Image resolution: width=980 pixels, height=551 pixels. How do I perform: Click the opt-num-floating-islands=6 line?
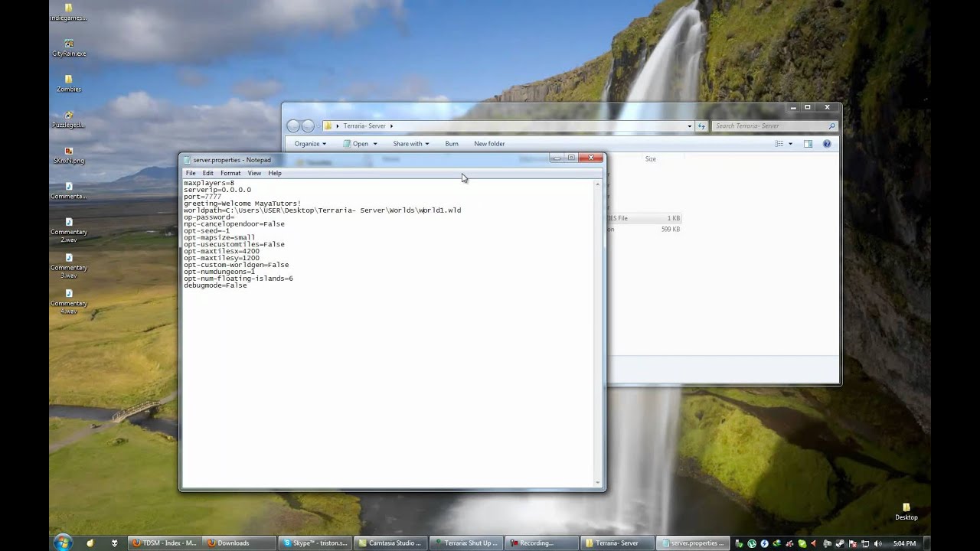[238, 279]
